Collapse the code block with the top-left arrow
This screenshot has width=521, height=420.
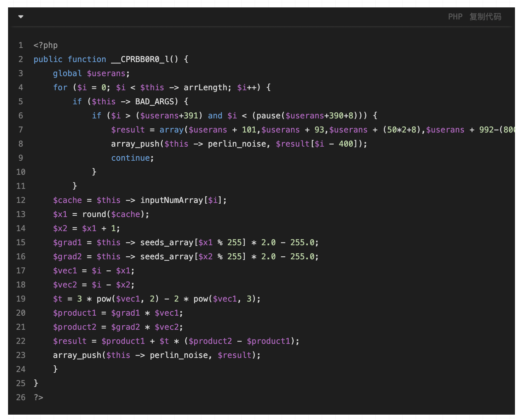[x=21, y=17]
